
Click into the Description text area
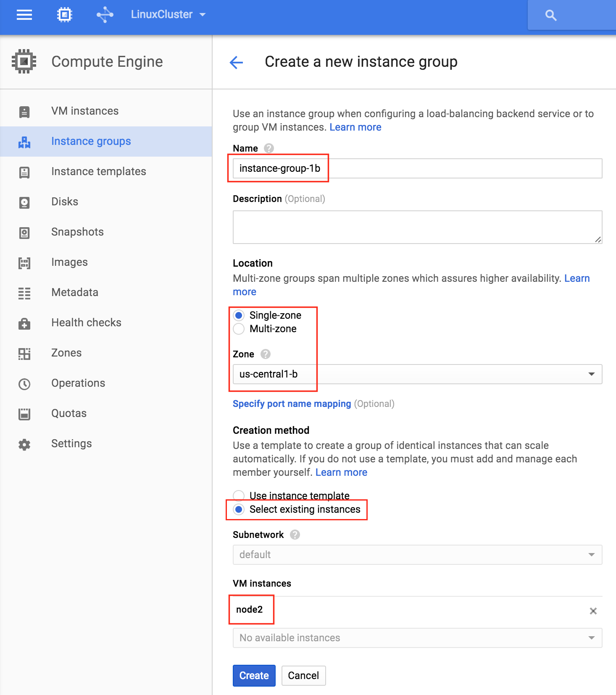tap(417, 227)
